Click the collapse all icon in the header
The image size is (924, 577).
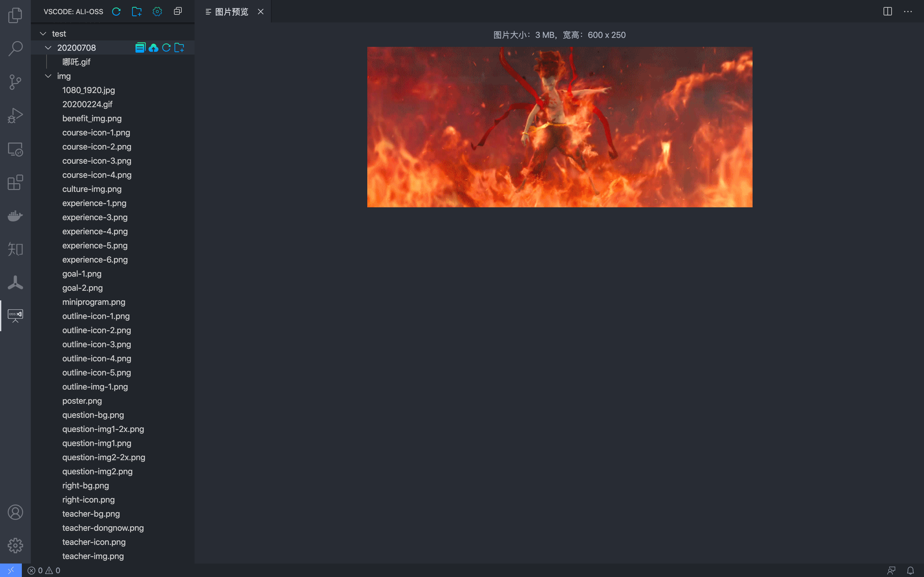point(178,12)
